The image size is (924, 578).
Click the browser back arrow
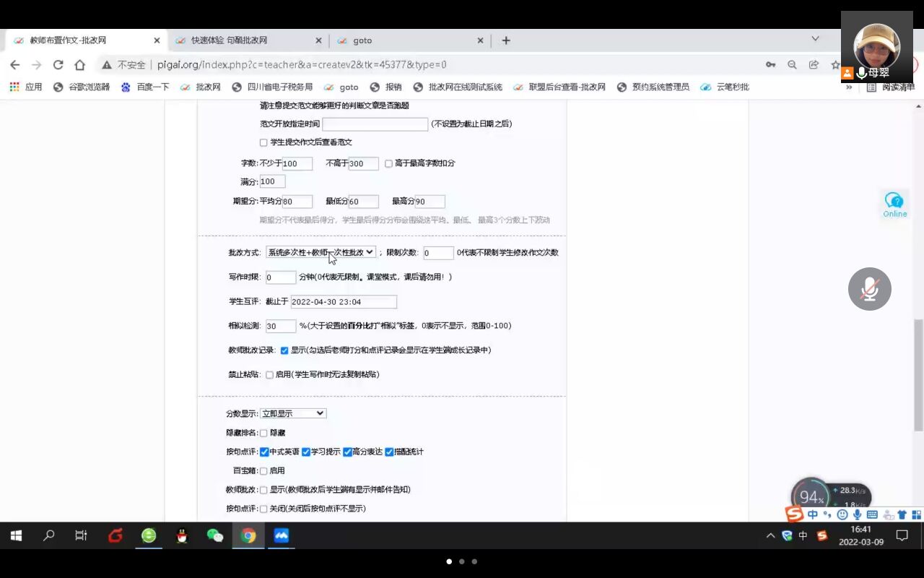15,65
